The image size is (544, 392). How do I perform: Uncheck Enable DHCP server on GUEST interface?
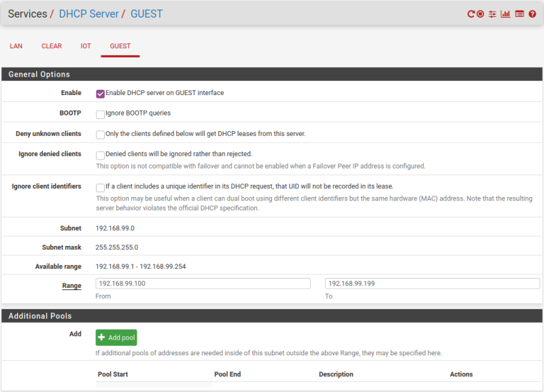click(100, 94)
